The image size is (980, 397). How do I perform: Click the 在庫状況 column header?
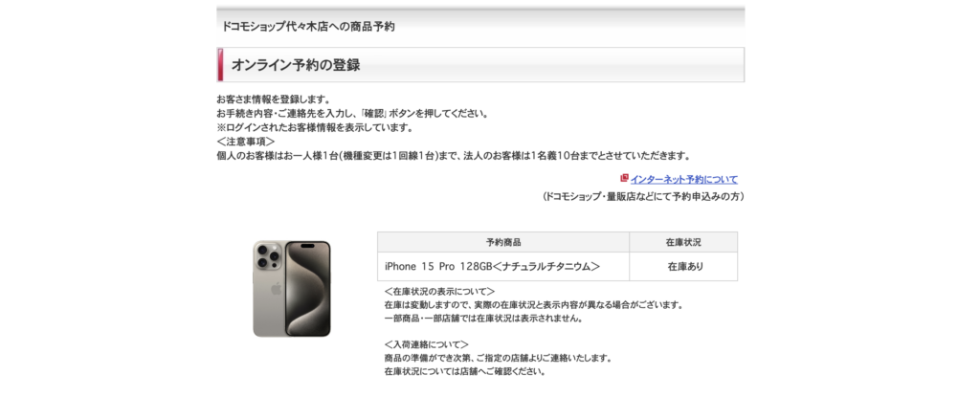[x=683, y=243]
